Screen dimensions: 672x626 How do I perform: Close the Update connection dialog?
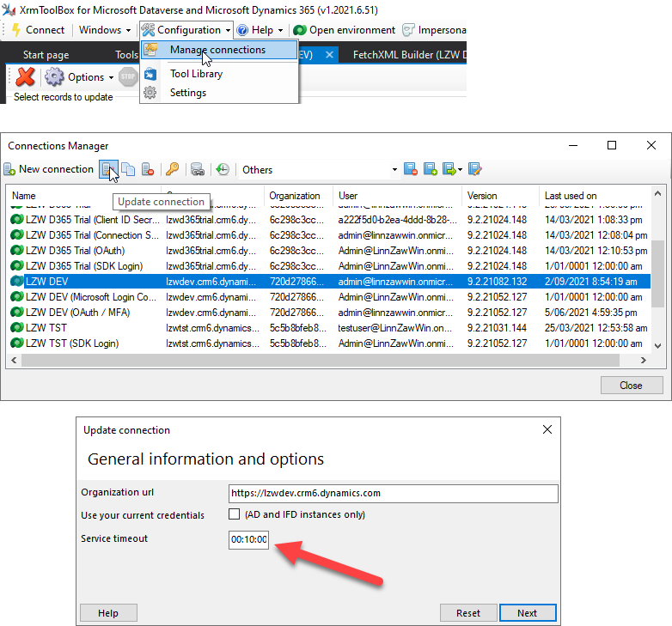tap(547, 429)
